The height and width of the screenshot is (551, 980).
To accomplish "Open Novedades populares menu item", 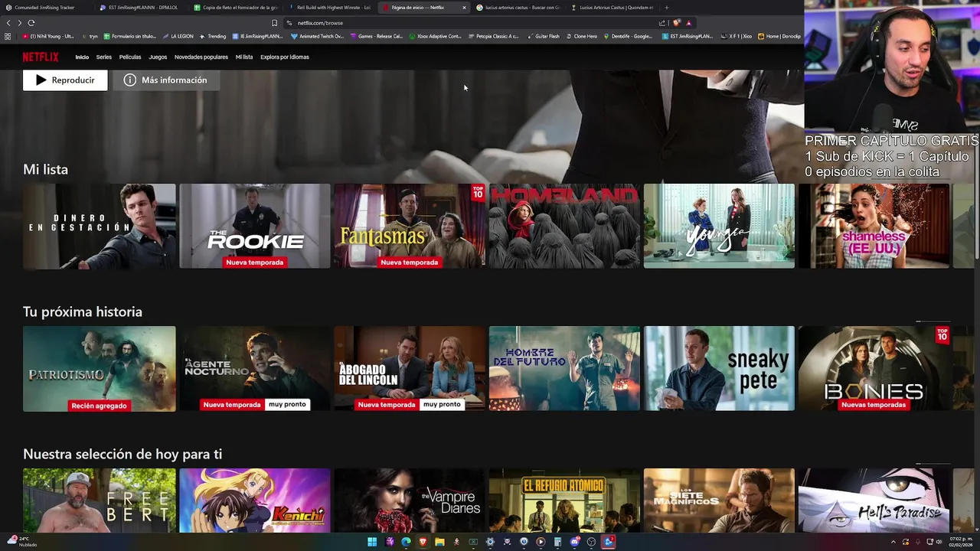I will [x=201, y=57].
